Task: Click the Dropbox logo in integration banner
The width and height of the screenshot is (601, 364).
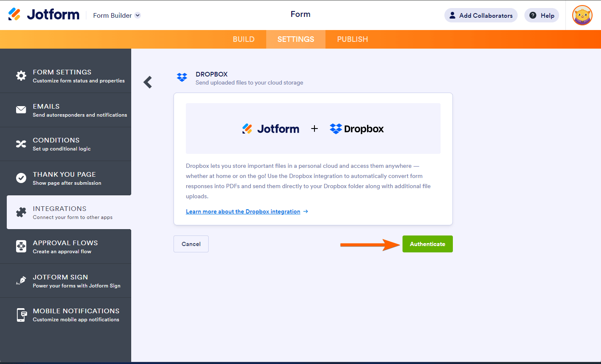Action: (357, 129)
